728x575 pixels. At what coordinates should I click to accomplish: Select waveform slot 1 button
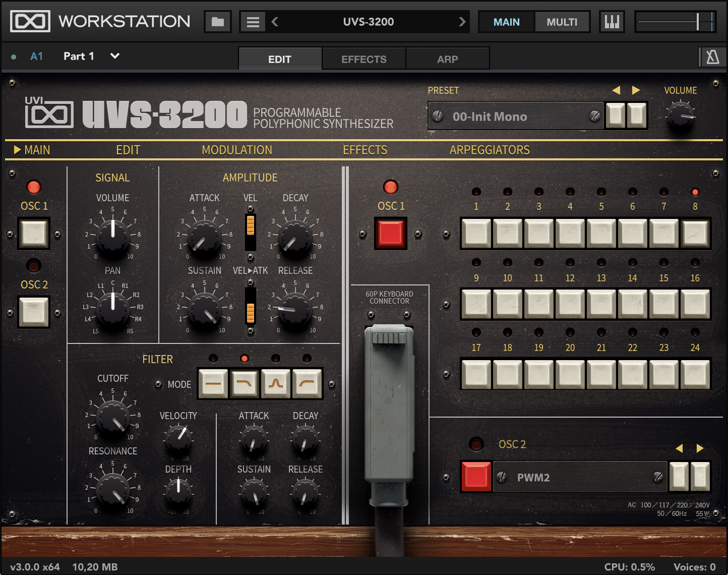tap(476, 234)
